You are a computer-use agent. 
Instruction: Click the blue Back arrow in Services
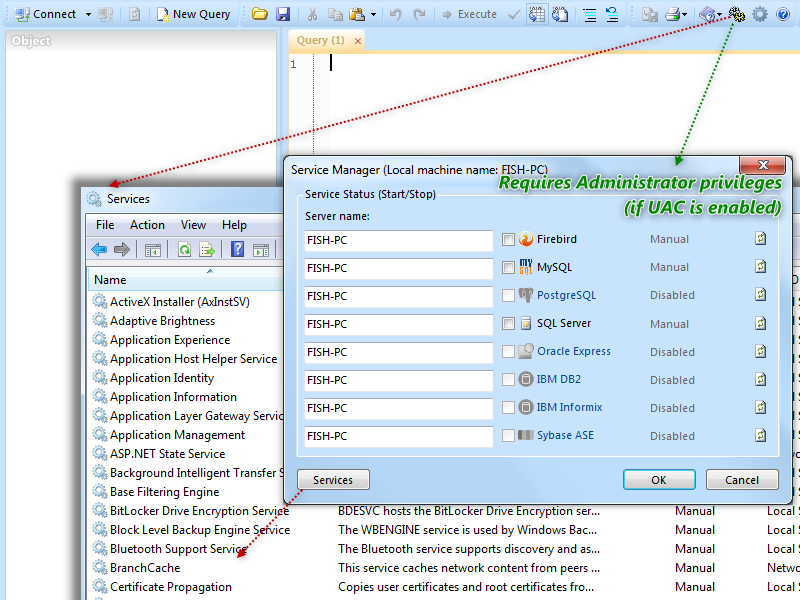click(x=99, y=249)
